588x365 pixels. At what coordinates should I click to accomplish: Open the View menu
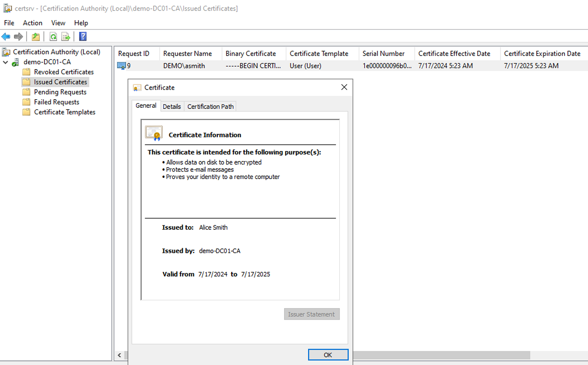click(58, 23)
